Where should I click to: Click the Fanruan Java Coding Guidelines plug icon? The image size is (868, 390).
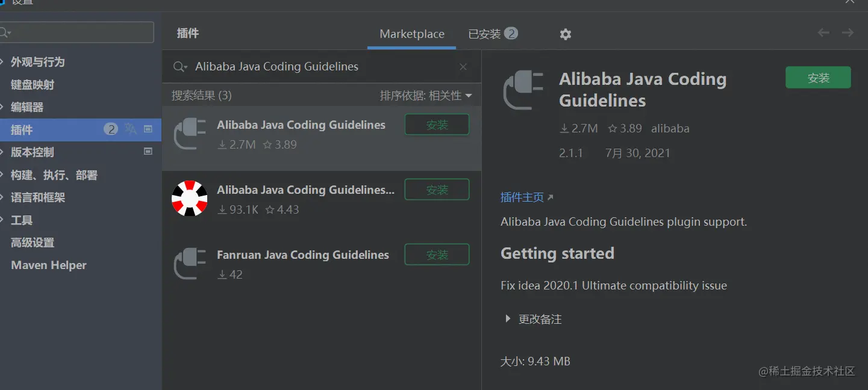190,264
